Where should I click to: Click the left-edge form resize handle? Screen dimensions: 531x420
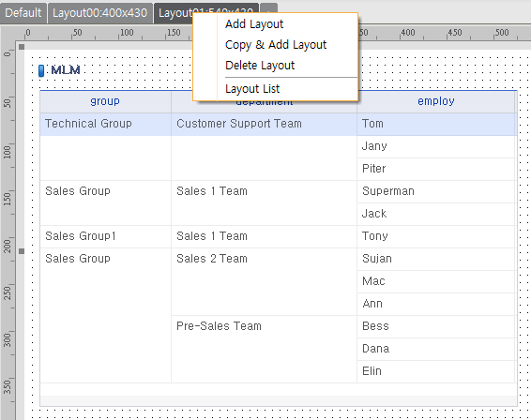pos(22,251)
